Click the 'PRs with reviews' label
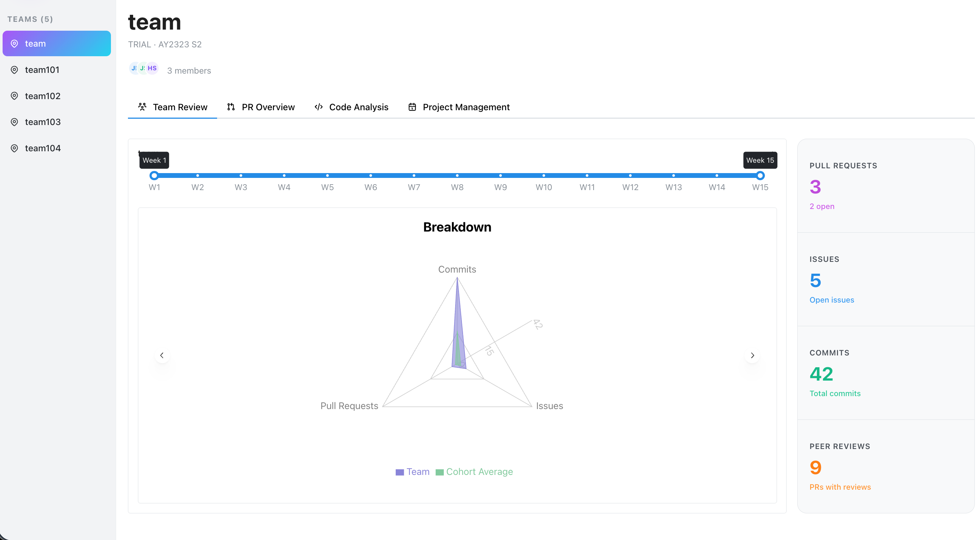The width and height of the screenshot is (980, 540). [x=840, y=487]
